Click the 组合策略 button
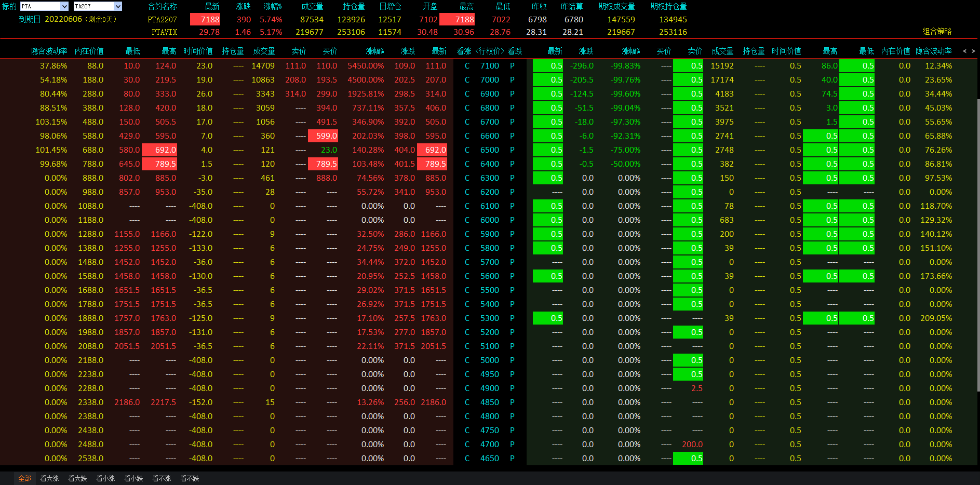The height and width of the screenshot is (485, 980). 937,31
